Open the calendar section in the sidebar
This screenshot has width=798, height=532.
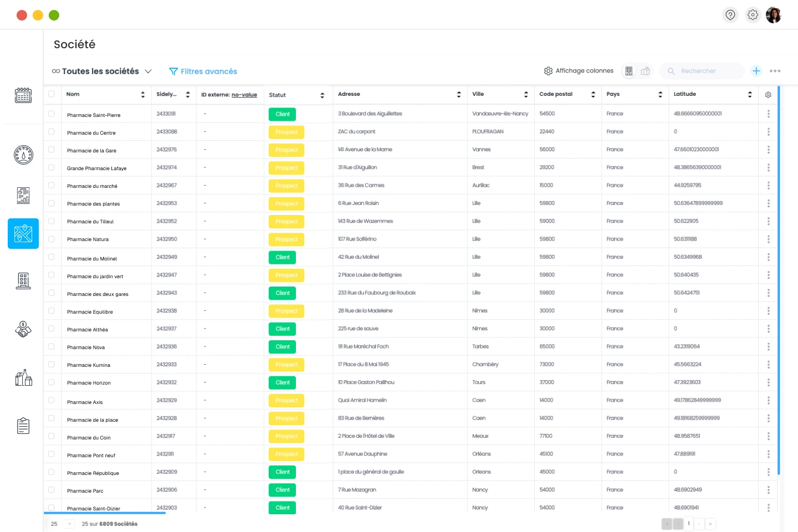23,95
